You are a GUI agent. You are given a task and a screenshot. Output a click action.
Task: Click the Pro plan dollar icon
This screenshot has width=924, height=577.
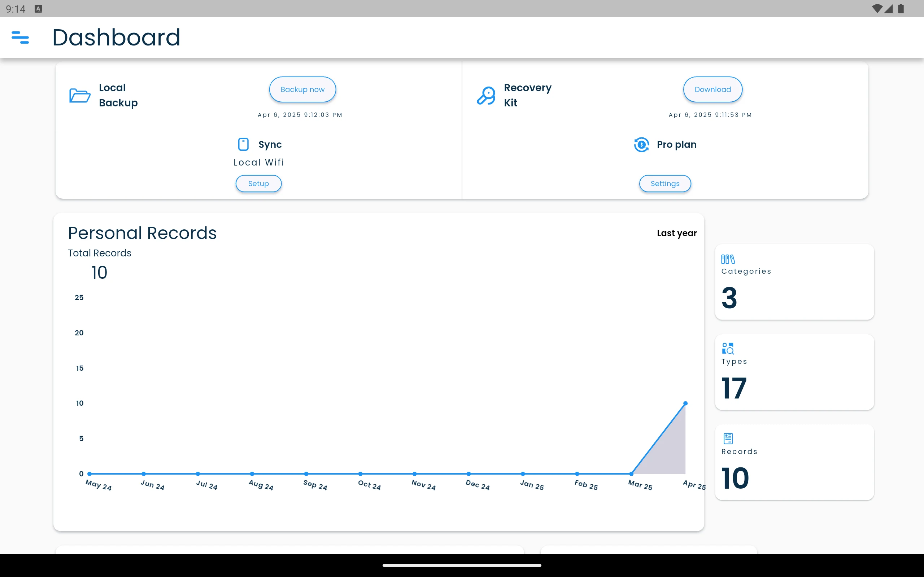click(641, 145)
